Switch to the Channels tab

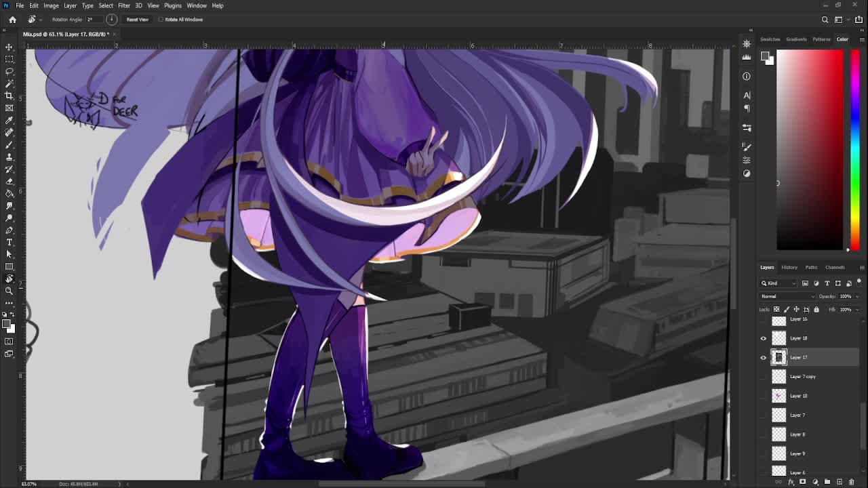pos(835,267)
